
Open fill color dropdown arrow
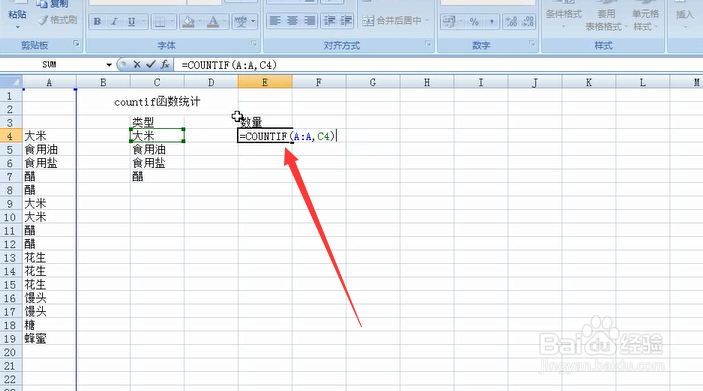pos(200,21)
